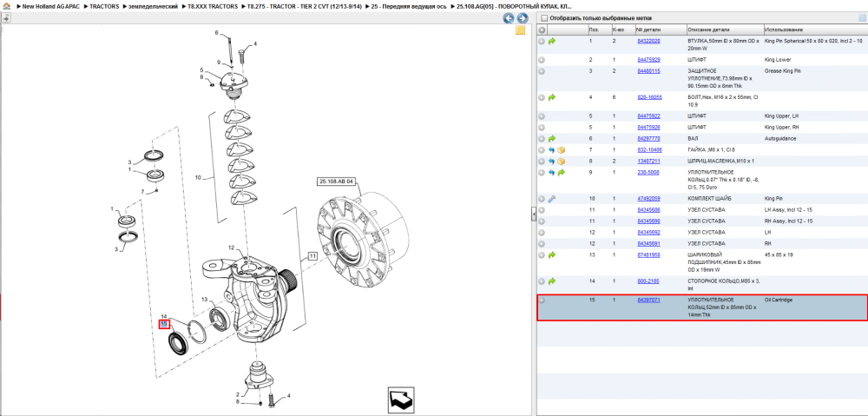This screenshot has width=868, height=416.
Task: Add part 84480115 using its circle icon
Action: pos(542,71)
